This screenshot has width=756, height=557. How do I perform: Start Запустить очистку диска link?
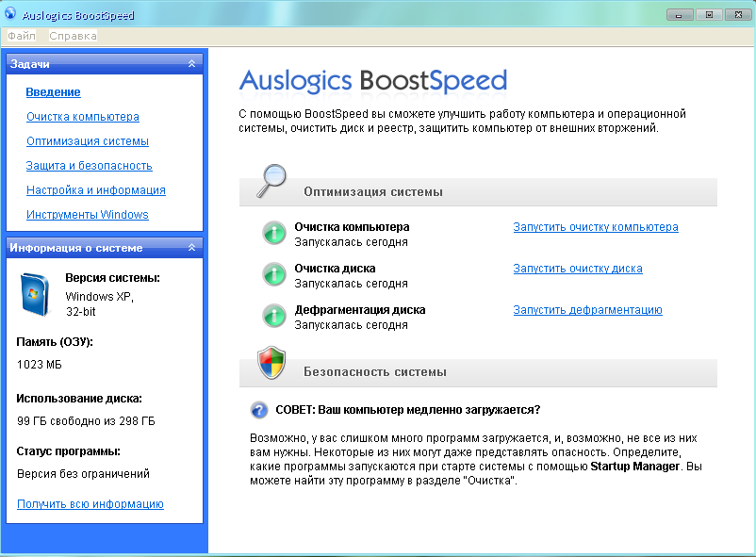click(x=577, y=269)
